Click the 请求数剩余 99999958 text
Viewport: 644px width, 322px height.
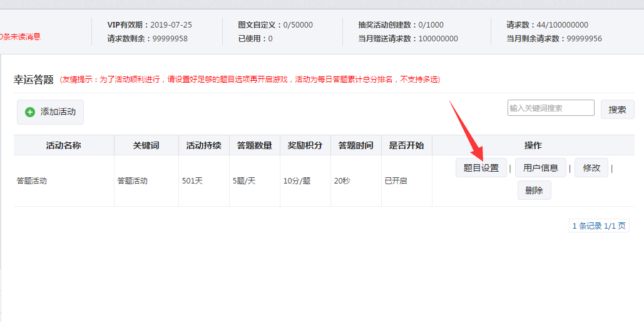[x=148, y=39]
